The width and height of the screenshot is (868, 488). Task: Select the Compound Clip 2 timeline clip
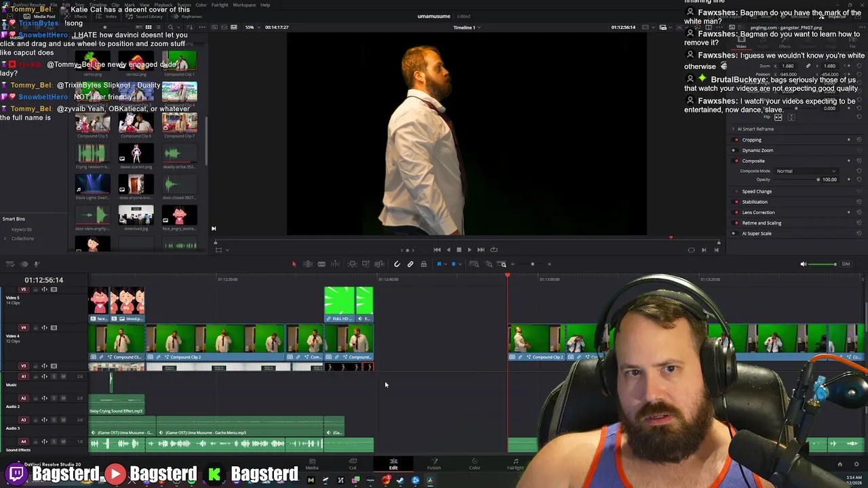(x=216, y=341)
